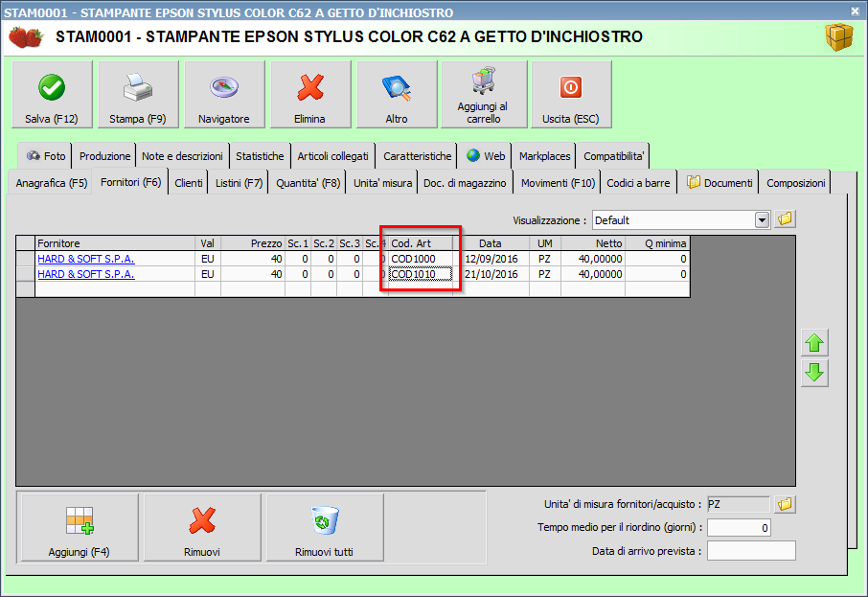Viewport: 868px width, 597px height.
Task: Select the COD1010 cell
Action: [x=421, y=274]
